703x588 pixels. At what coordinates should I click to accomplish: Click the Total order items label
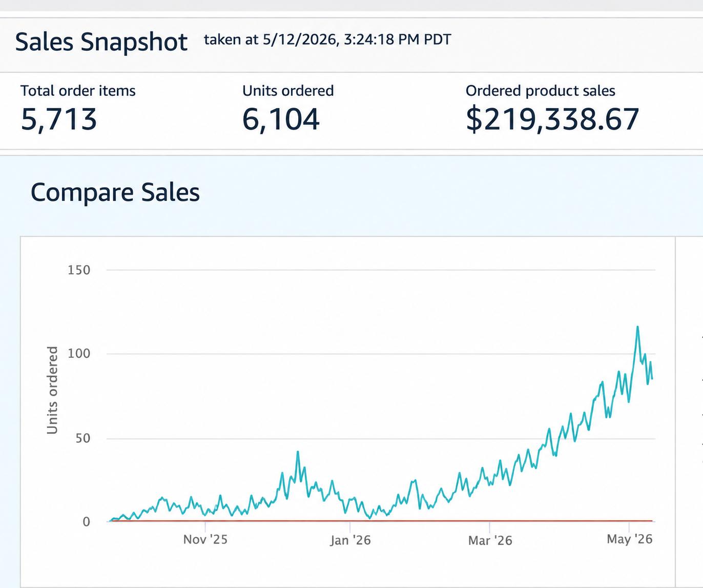pos(78,91)
